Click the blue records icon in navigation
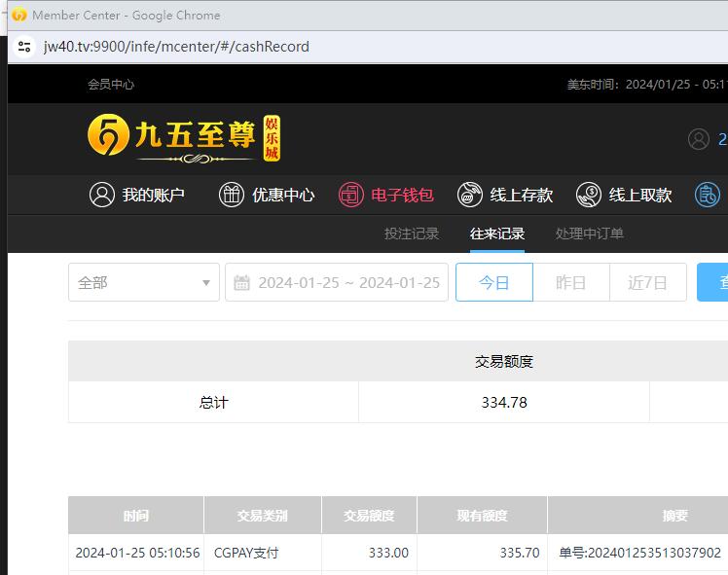This screenshot has width=728, height=575. coord(708,195)
